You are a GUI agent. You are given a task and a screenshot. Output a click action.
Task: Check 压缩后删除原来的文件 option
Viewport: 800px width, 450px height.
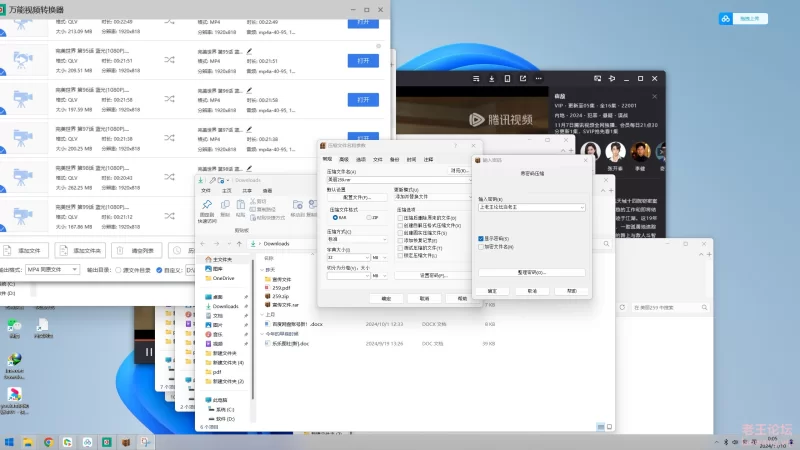click(400, 218)
